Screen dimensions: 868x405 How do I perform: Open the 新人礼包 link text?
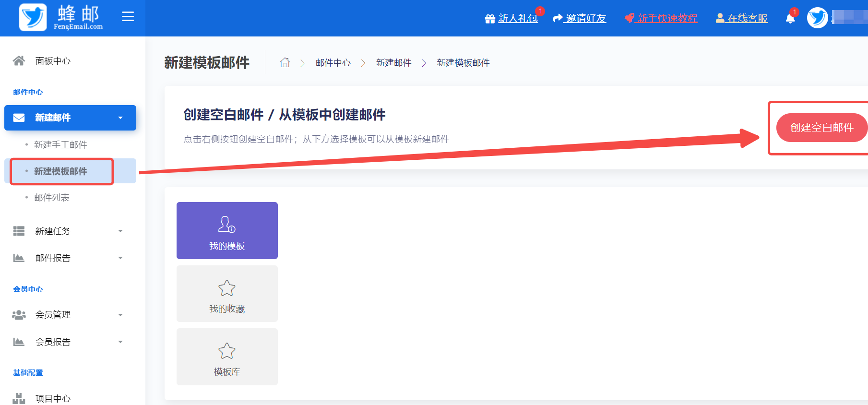pos(518,18)
